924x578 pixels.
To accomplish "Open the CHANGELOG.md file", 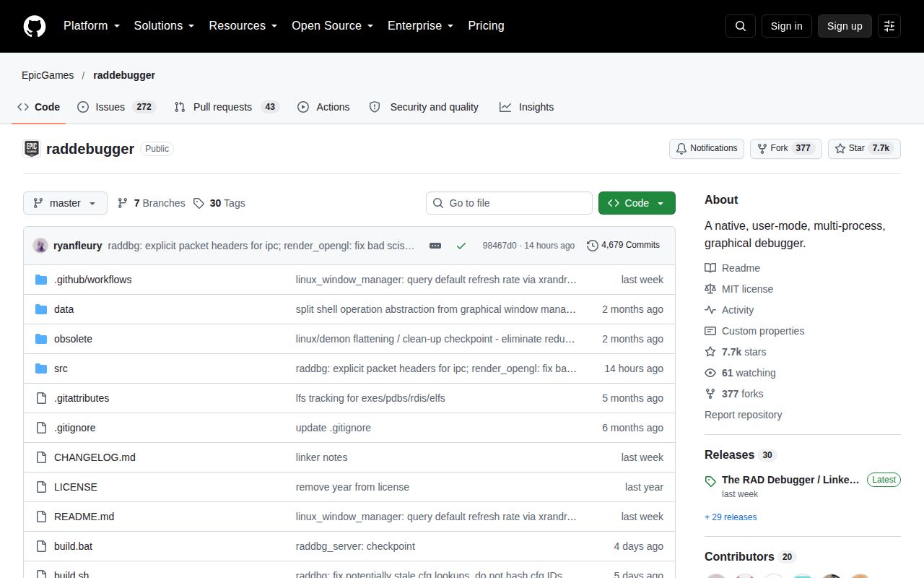I will (x=95, y=457).
